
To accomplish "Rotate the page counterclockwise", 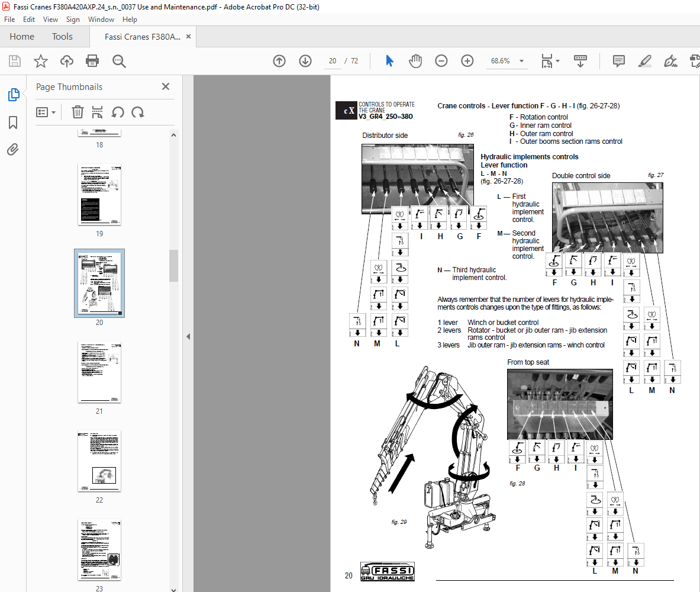I will click(x=118, y=112).
